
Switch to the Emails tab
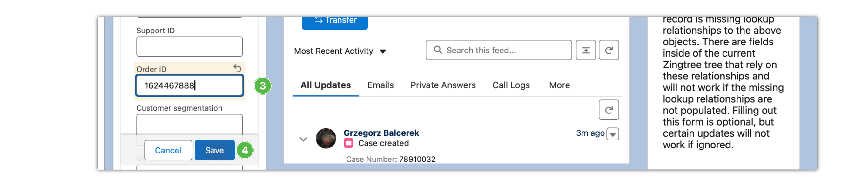pyautogui.click(x=380, y=85)
